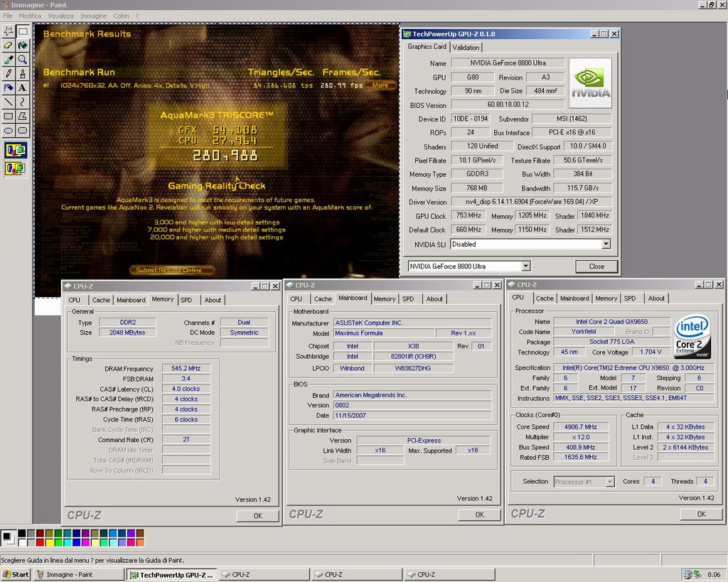Open Memory tab in the Processor CPU-Z window
Image resolution: width=728 pixels, height=582 pixels.
click(606, 298)
